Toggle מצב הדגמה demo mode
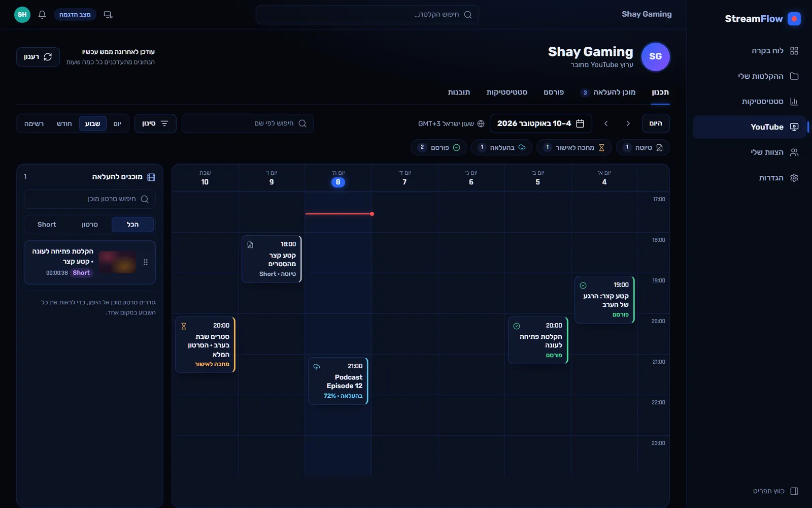 click(x=75, y=15)
